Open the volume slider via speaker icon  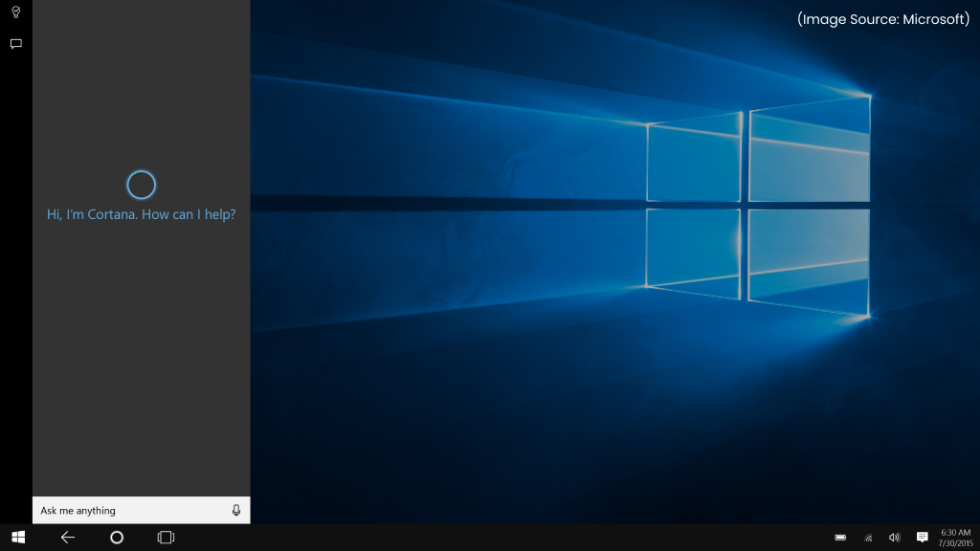[893, 537]
